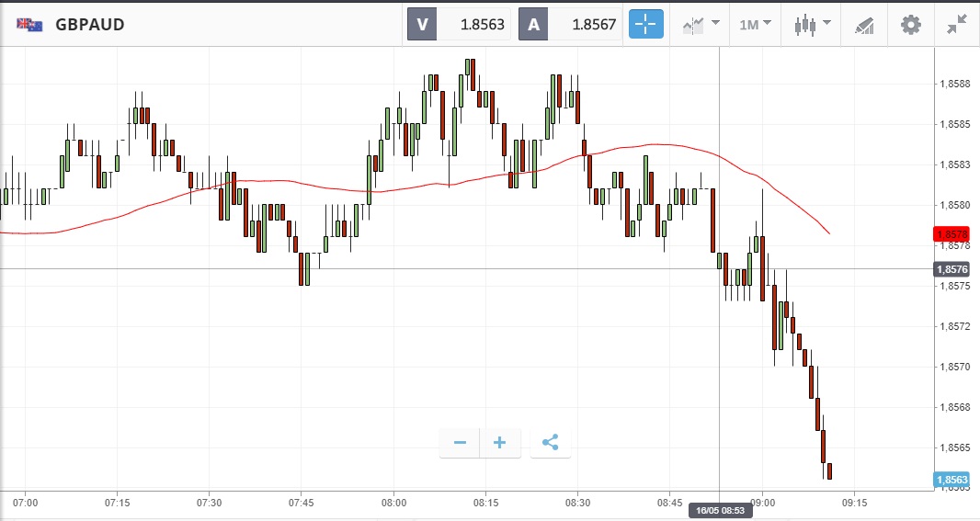
Task: Share the chart via share icon
Action: pyautogui.click(x=550, y=443)
